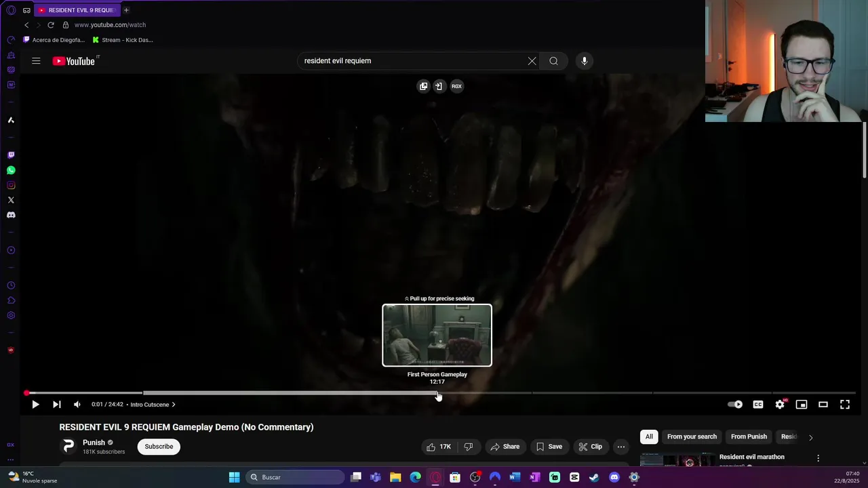Toggle autoplay switch
This screenshot has height=488, width=868.
(x=735, y=405)
